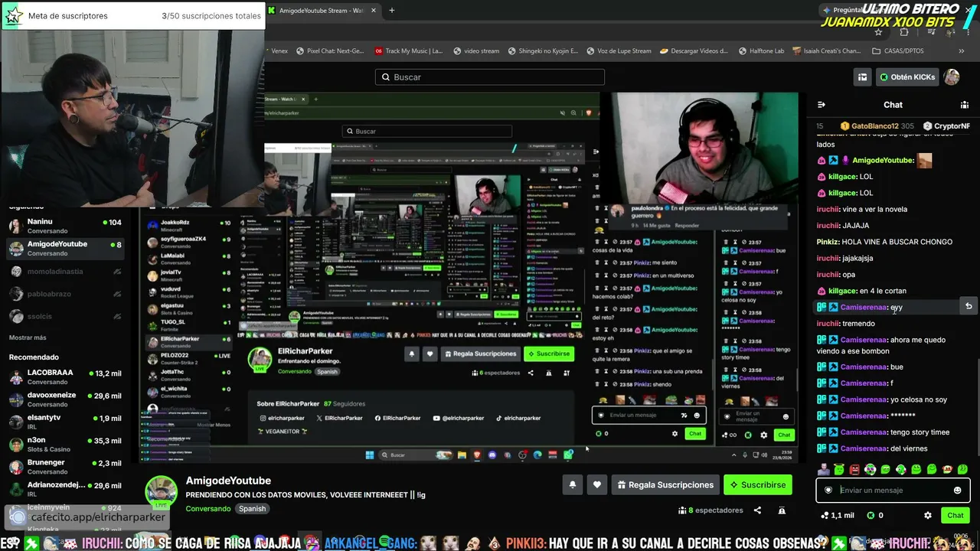980x551 pixels.
Task: Open AmigodeYoutube channel avatar below the video
Action: pos(162,491)
